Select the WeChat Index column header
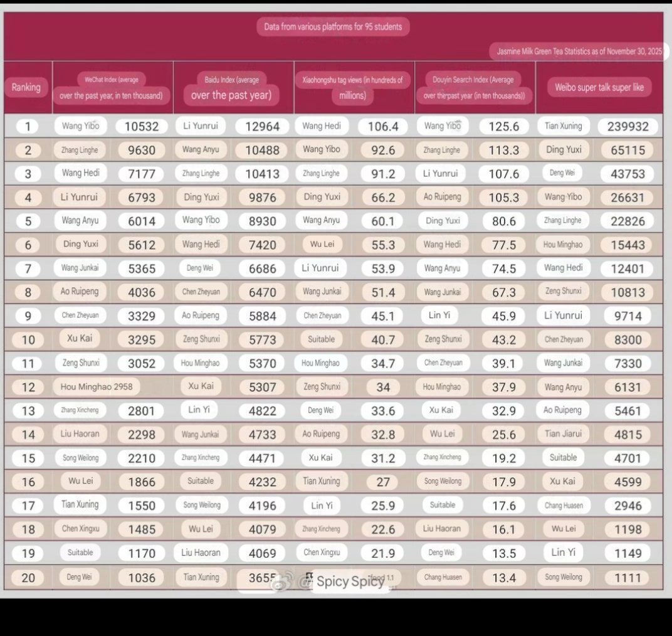The image size is (672, 636). (x=113, y=87)
